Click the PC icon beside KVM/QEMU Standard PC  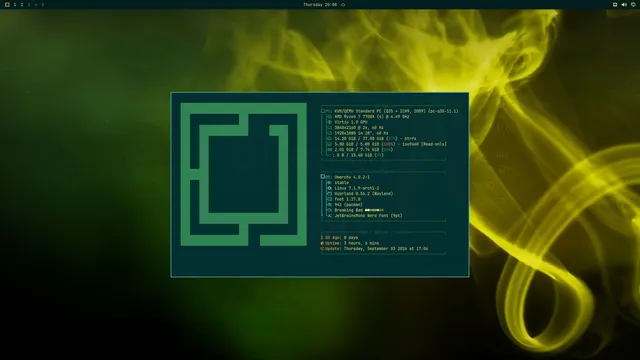point(323,111)
